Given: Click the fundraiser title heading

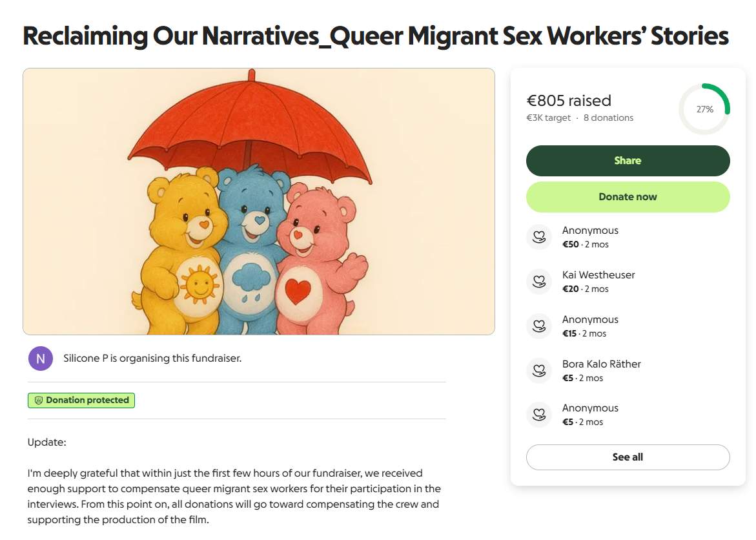Looking at the screenshot, I should coord(376,37).
